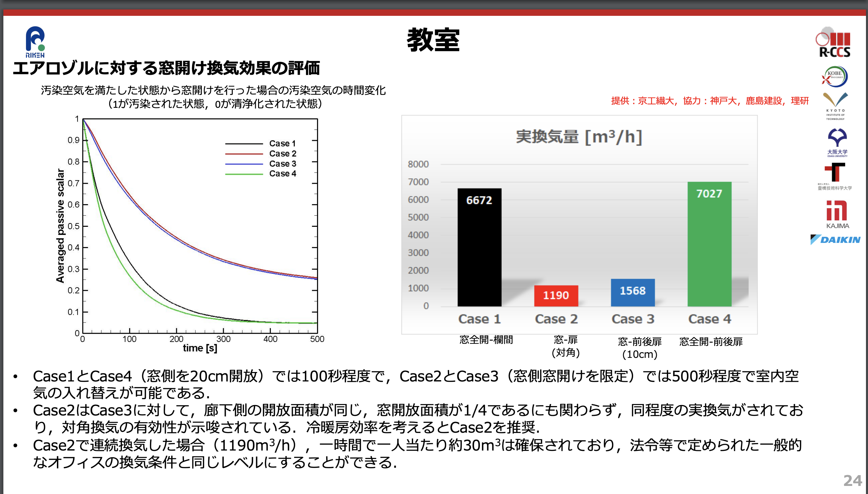
Task: Click the bar chart title 実換気量 [m³/h]
Action: 579,137
